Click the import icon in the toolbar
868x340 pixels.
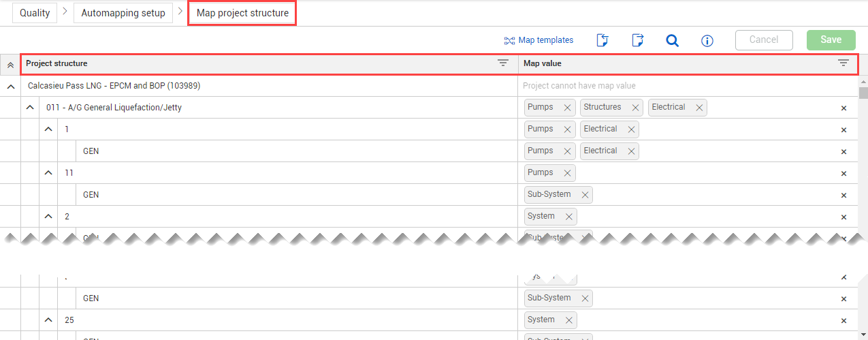coord(602,40)
